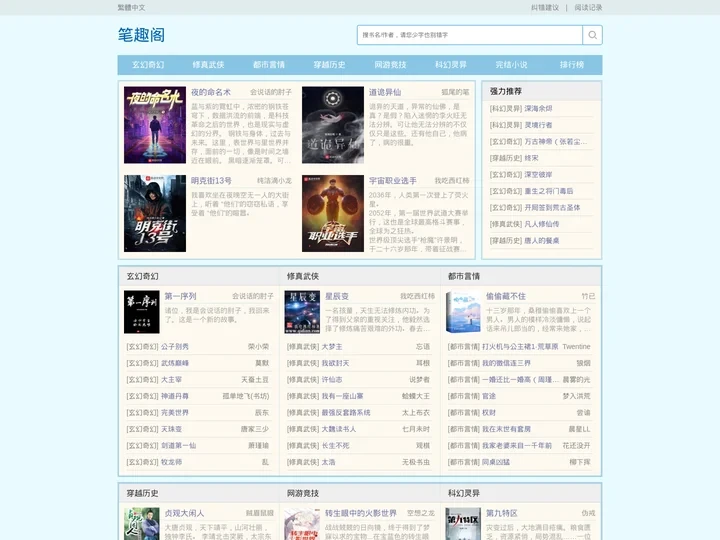Image resolution: width=720 pixels, height=540 pixels.
Task: Go to the 穿越历史 navigation tab
Action: coord(330,65)
